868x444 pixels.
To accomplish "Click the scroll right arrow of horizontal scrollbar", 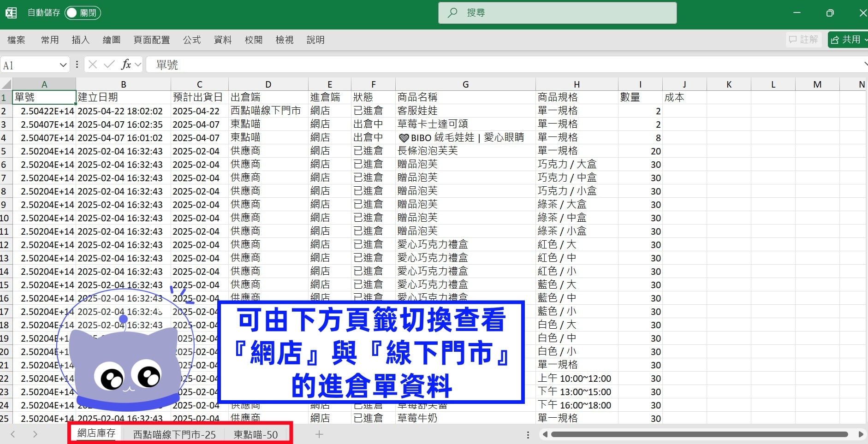I will [861, 434].
